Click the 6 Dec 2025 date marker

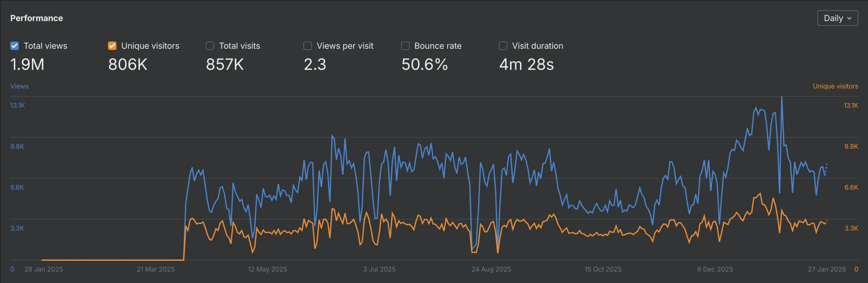point(715,269)
